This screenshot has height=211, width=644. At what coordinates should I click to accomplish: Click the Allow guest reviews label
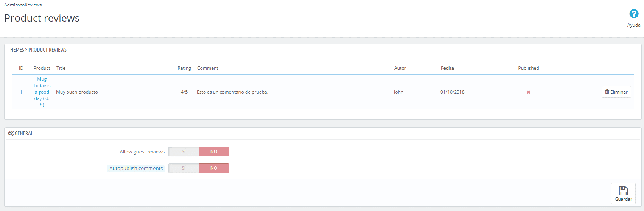pyautogui.click(x=142, y=152)
